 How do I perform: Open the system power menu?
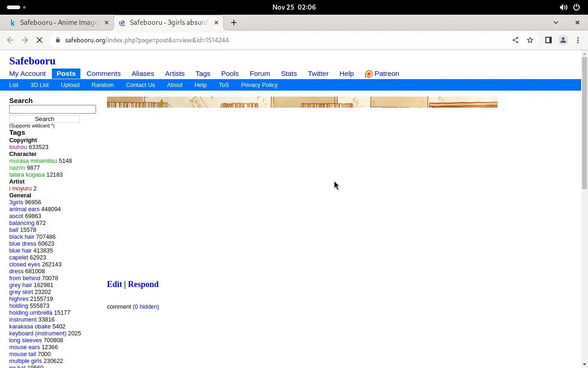click(577, 7)
